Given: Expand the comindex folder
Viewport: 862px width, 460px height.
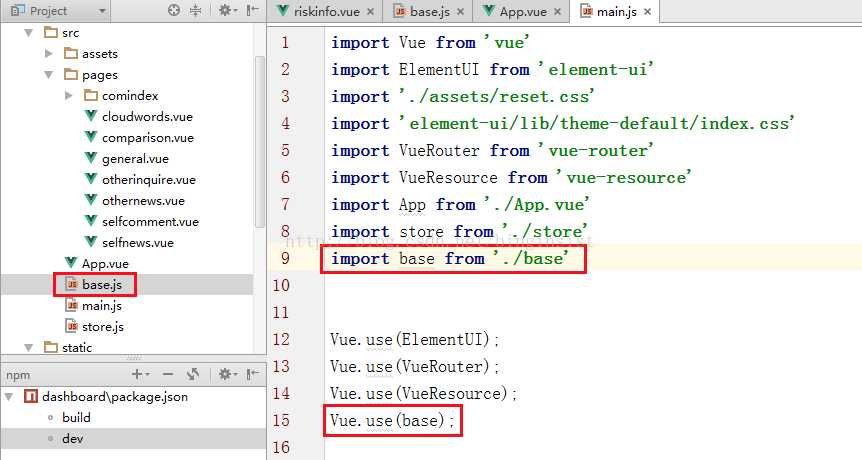Looking at the screenshot, I should click(x=69, y=96).
